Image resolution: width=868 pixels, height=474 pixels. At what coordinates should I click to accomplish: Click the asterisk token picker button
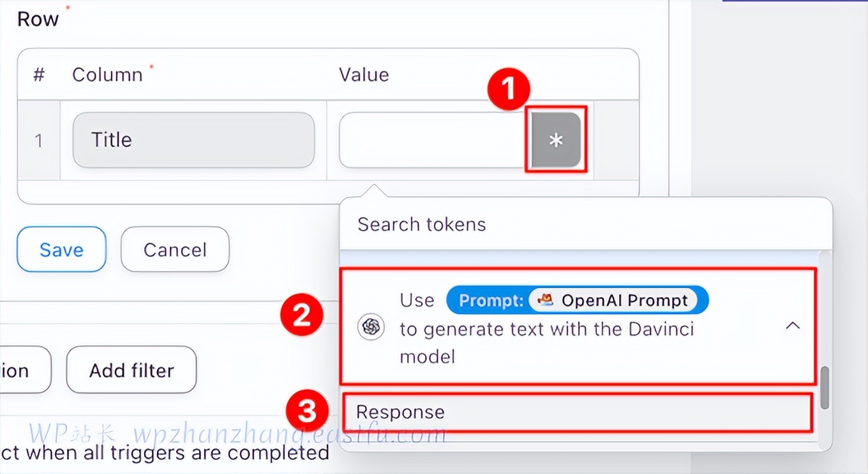[556, 141]
